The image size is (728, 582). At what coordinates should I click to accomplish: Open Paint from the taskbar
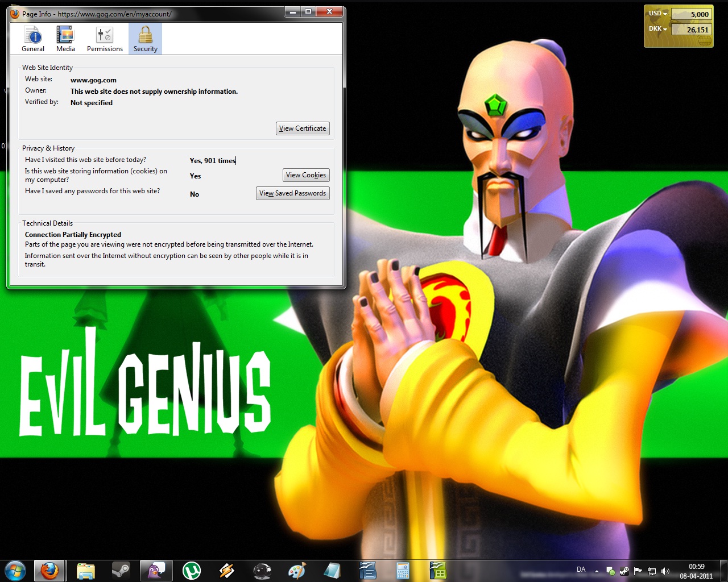tap(297, 571)
